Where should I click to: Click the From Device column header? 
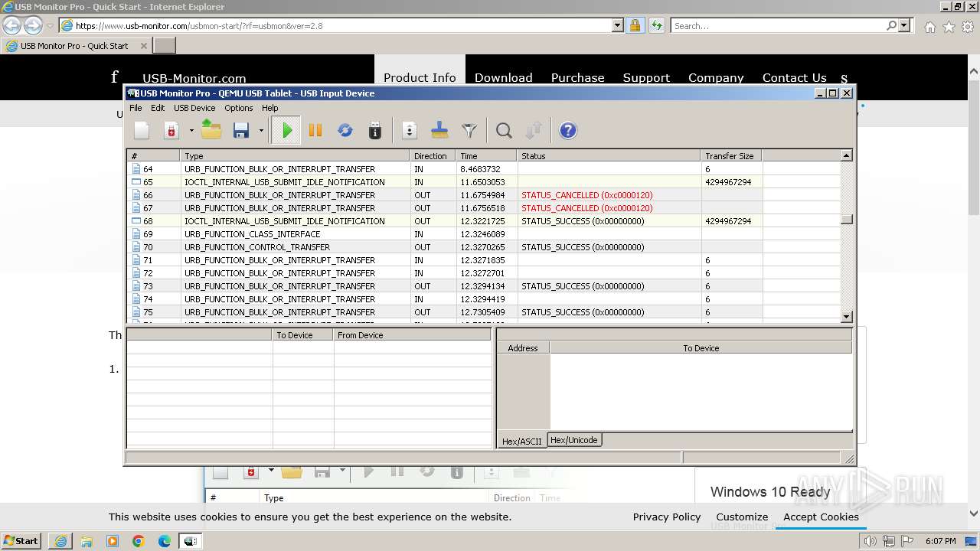pyautogui.click(x=412, y=335)
